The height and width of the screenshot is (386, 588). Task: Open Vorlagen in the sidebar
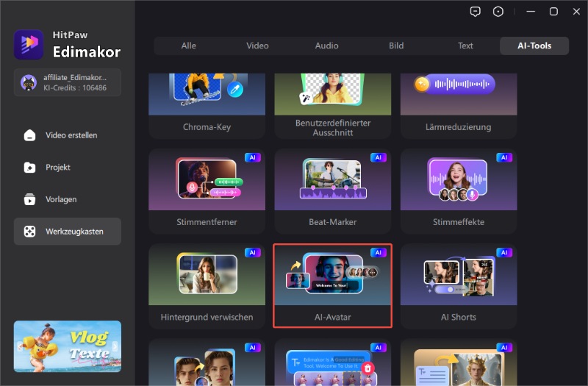coord(68,199)
